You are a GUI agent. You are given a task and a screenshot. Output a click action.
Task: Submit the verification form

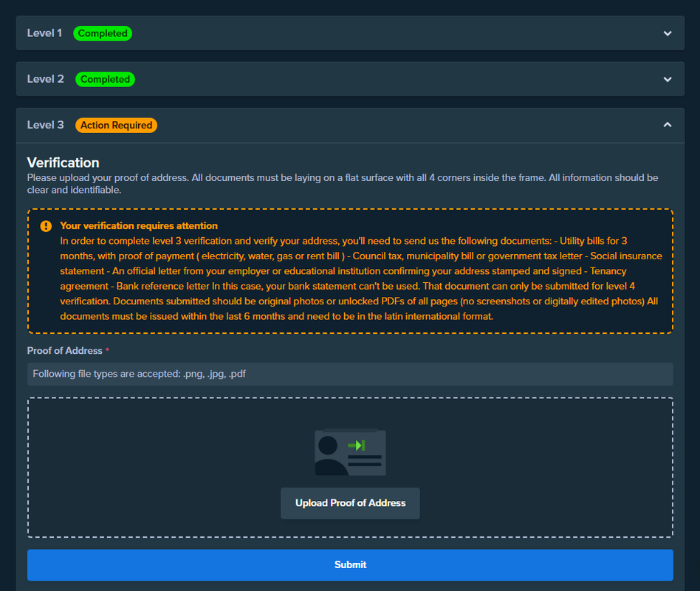(351, 564)
